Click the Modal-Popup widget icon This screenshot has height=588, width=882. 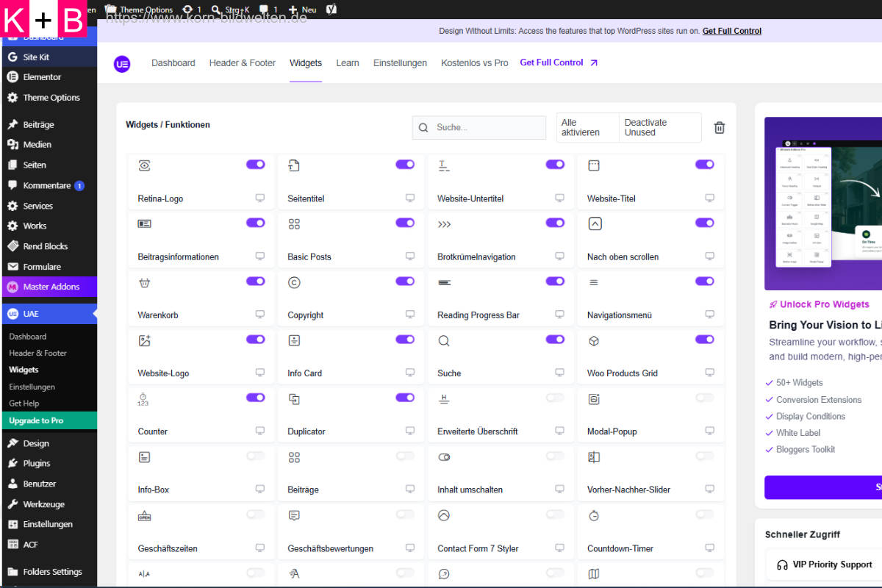click(x=594, y=399)
